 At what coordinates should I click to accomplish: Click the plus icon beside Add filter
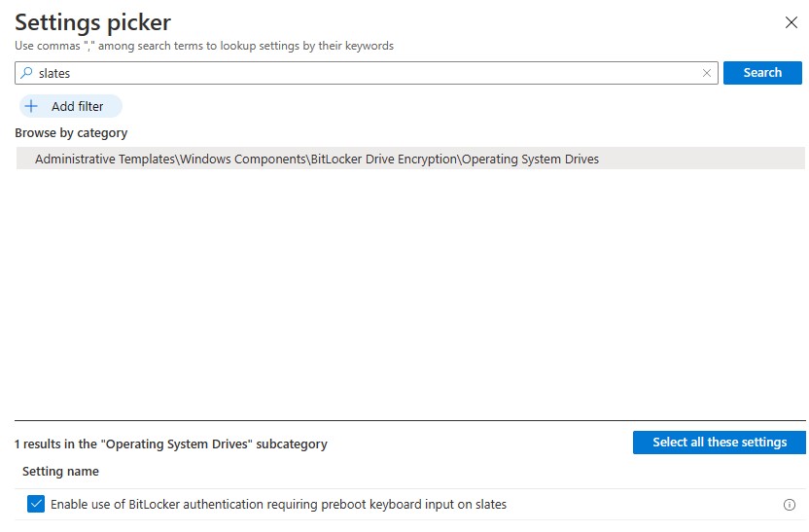coord(31,106)
